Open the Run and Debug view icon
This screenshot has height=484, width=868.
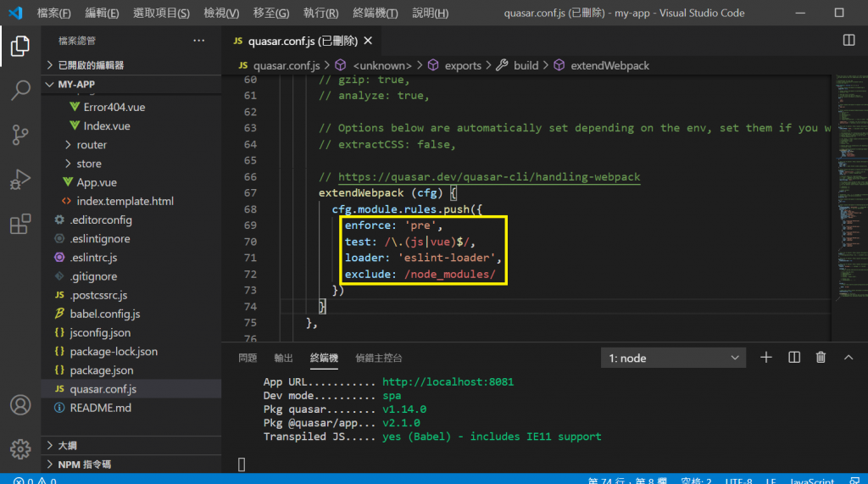point(20,180)
